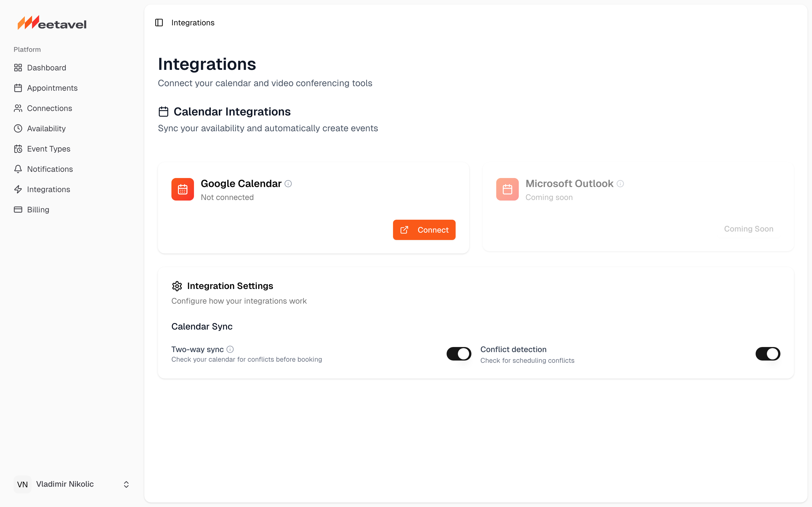Disable Conflict detection
Image resolution: width=812 pixels, height=507 pixels.
point(768,354)
